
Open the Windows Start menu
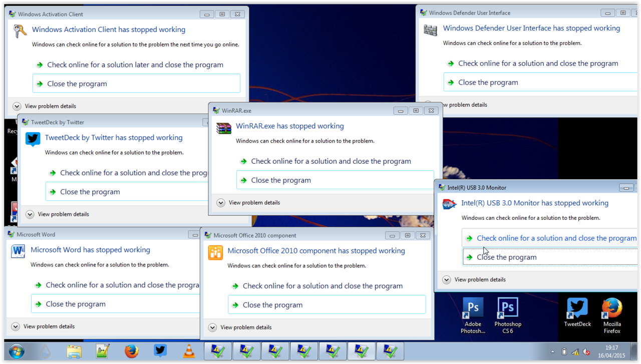click(x=17, y=351)
